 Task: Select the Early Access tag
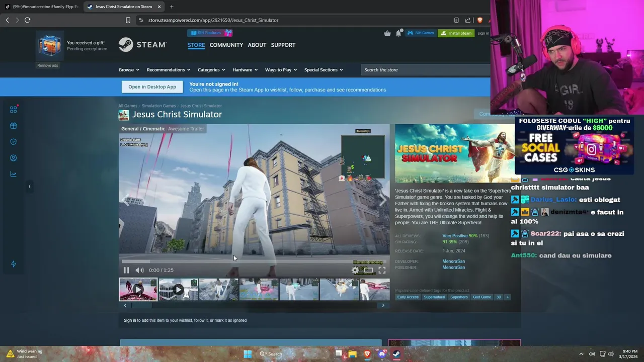[408, 297]
